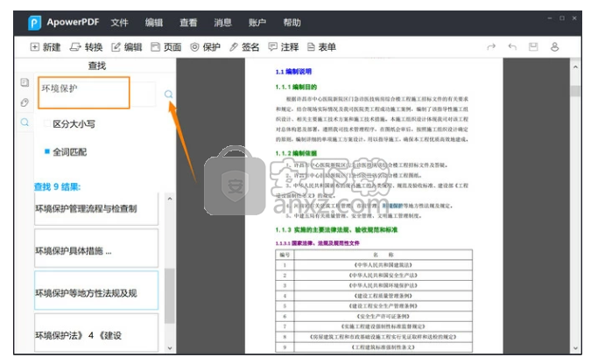Click the save disk icon
Viewport: 598px width, 364px height.
pyautogui.click(x=533, y=47)
